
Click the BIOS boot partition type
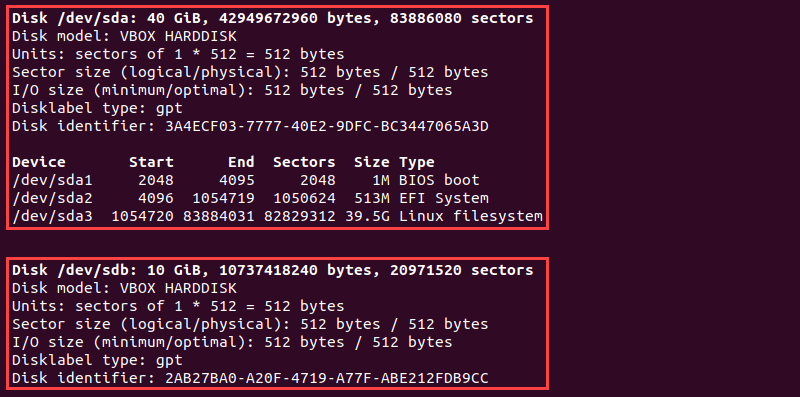[x=439, y=180]
